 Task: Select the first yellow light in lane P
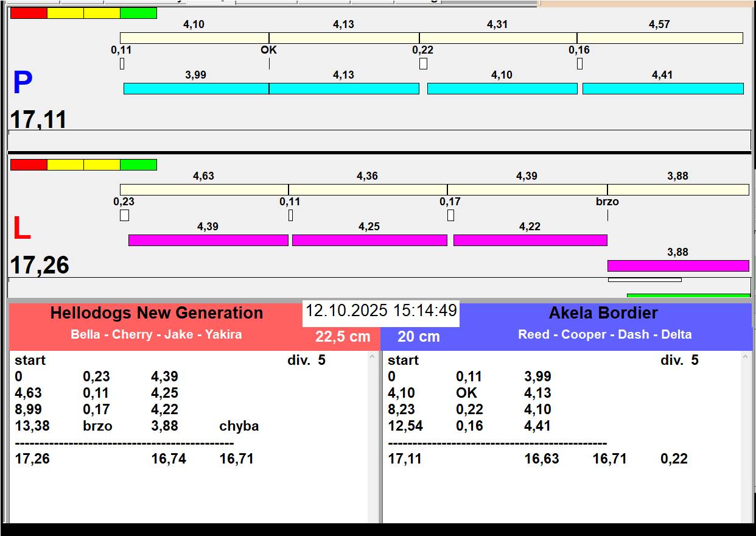[65, 13]
